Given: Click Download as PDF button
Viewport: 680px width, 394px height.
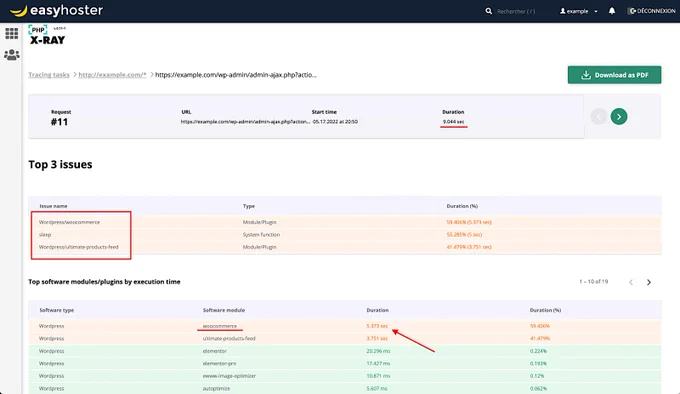Looking at the screenshot, I should click(615, 75).
